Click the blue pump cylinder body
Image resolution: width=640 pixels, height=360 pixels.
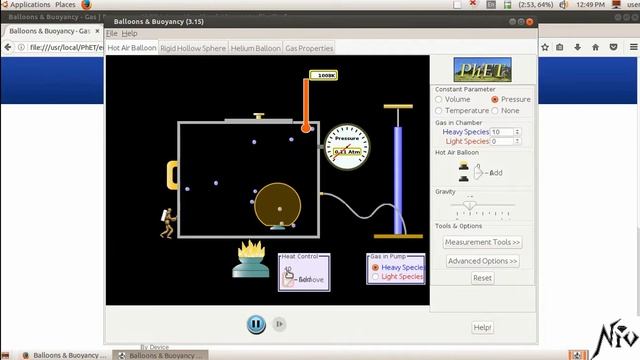398,181
